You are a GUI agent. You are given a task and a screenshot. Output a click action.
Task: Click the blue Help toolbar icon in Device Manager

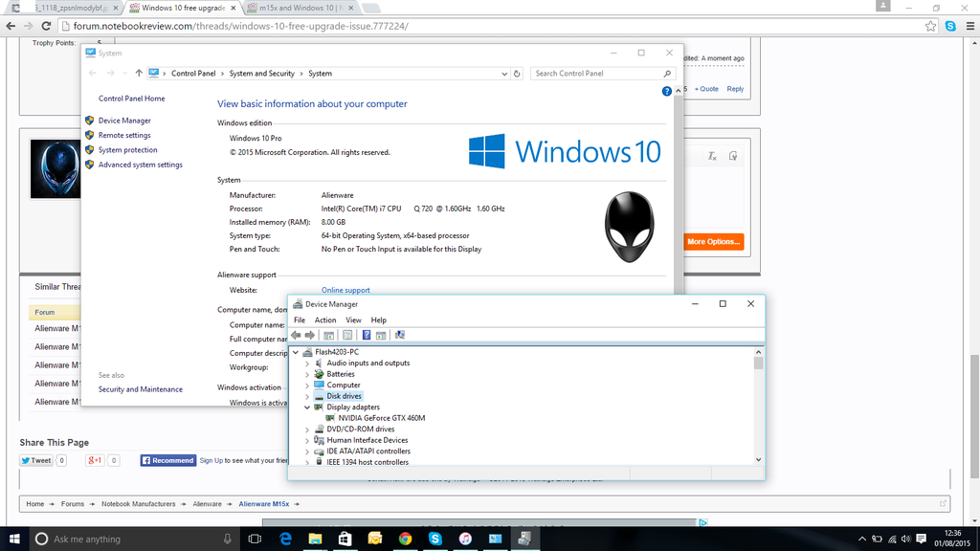367,336
